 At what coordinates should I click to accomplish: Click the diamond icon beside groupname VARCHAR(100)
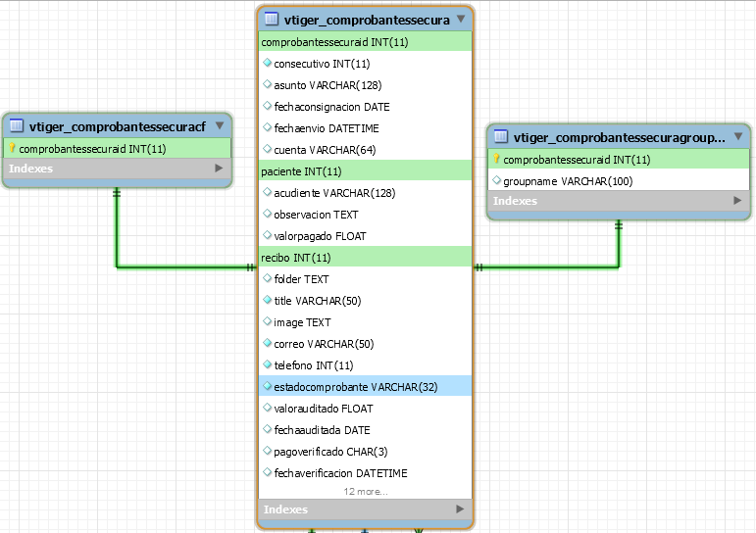pos(496,180)
